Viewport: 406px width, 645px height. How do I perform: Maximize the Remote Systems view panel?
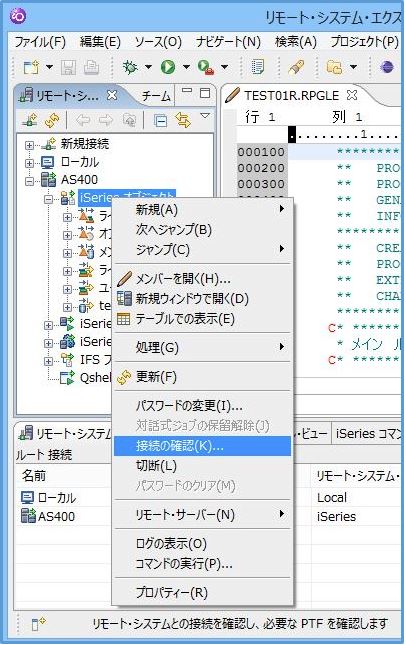point(205,93)
